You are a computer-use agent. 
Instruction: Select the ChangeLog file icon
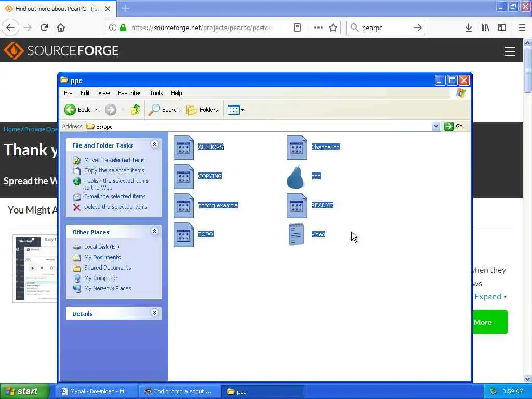pos(297,148)
